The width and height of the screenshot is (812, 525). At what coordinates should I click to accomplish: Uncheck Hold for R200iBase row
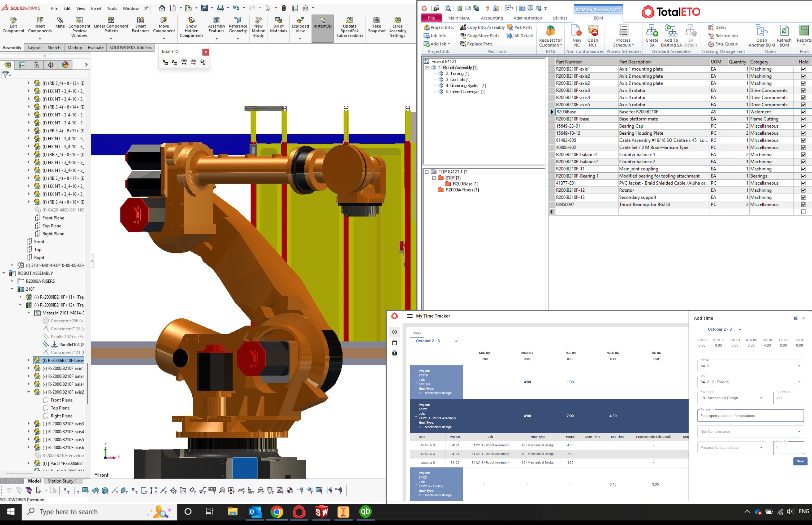pyautogui.click(x=803, y=112)
